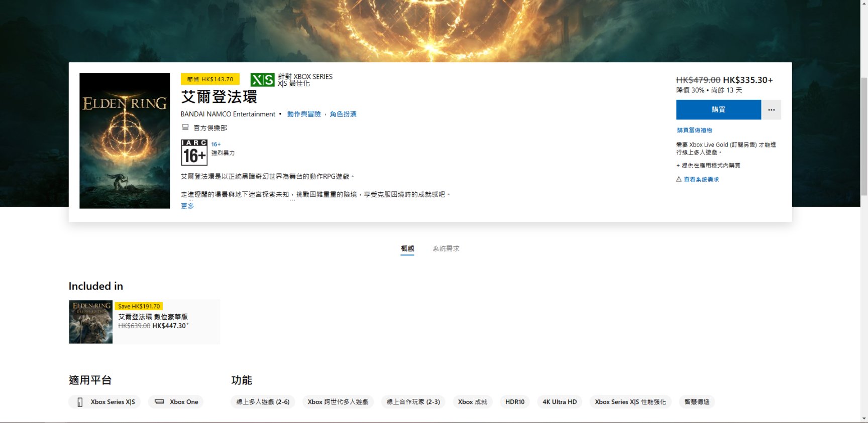Switch to the 概觀 tab

(x=407, y=249)
